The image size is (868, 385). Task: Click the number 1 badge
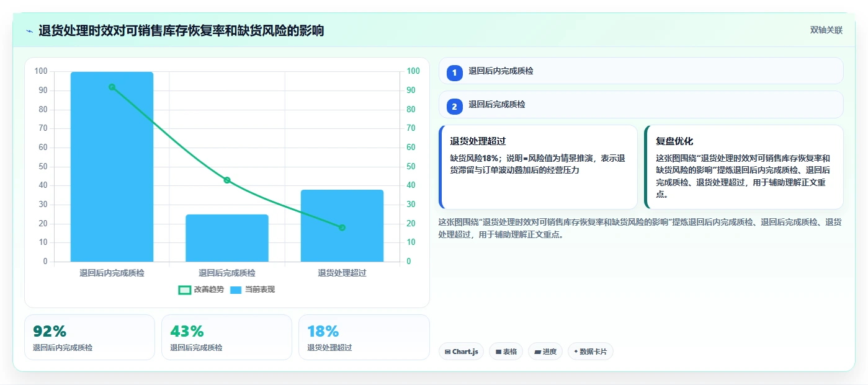point(454,73)
